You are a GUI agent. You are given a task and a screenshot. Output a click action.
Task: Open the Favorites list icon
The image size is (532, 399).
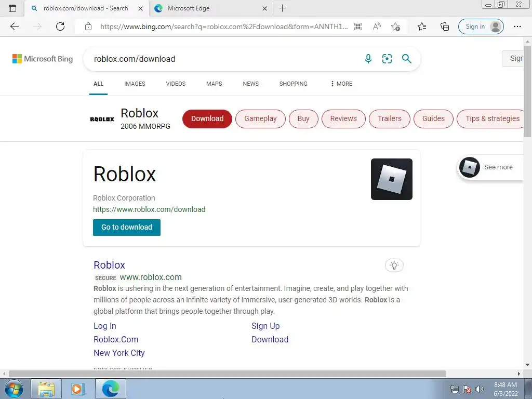pos(422,26)
